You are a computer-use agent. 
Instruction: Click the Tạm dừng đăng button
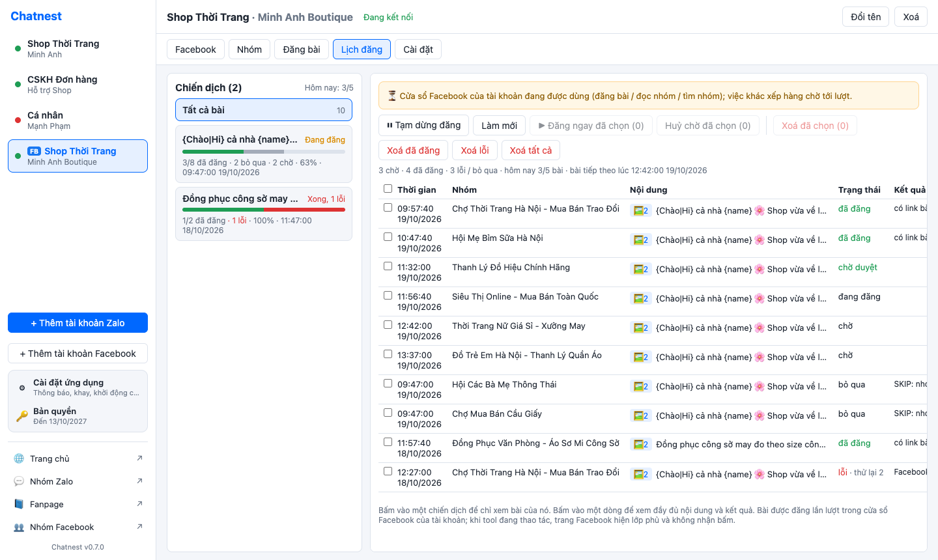[x=423, y=126]
